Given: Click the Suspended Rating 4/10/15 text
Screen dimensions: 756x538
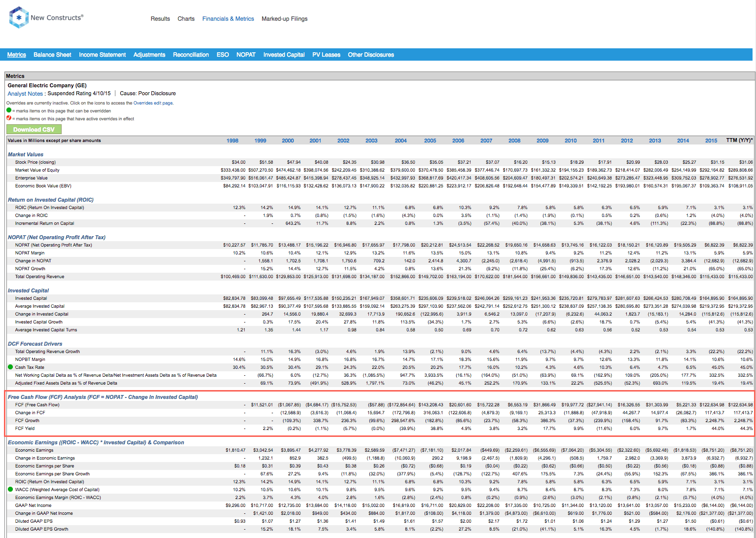Looking at the screenshot, I should 79,93.
